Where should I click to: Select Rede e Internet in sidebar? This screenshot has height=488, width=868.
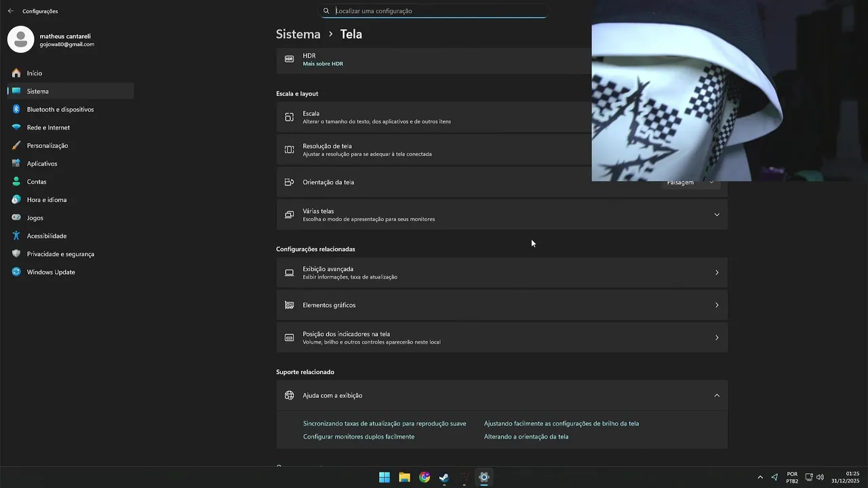(48, 127)
